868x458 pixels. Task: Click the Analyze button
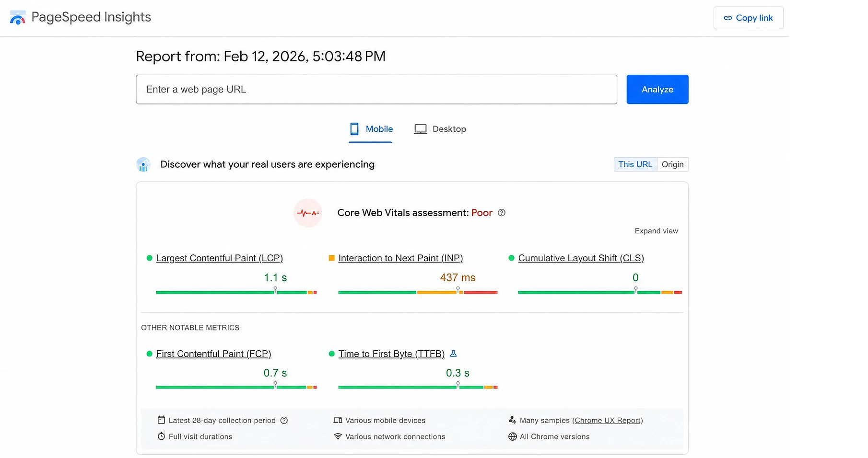657,89
